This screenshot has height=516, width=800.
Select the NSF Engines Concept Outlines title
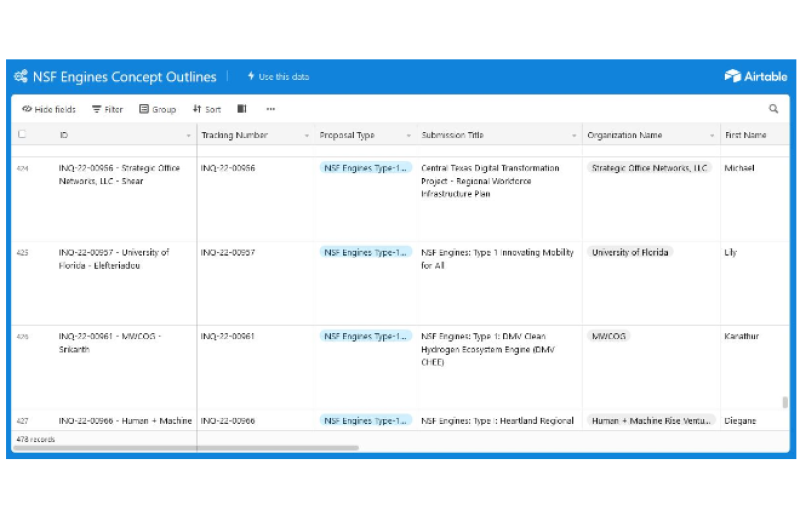124,77
